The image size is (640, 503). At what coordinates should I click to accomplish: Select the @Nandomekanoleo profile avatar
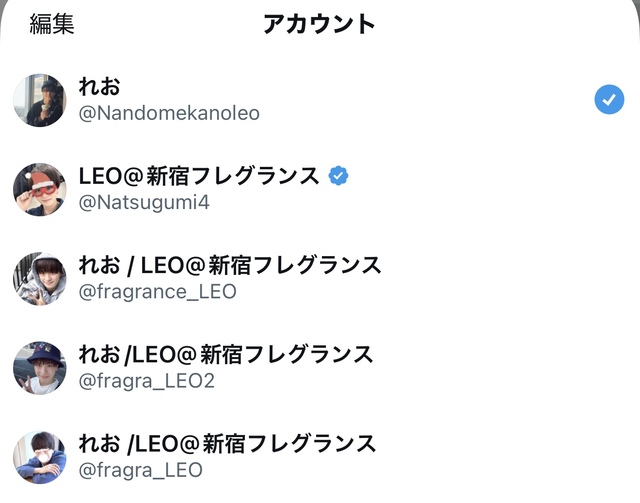coord(39,100)
